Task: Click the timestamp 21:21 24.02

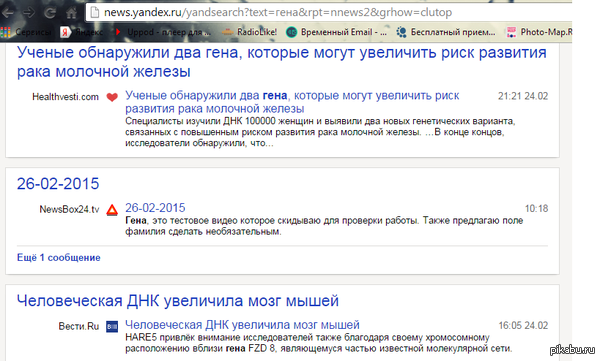Action: pyautogui.click(x=523, y=96)
